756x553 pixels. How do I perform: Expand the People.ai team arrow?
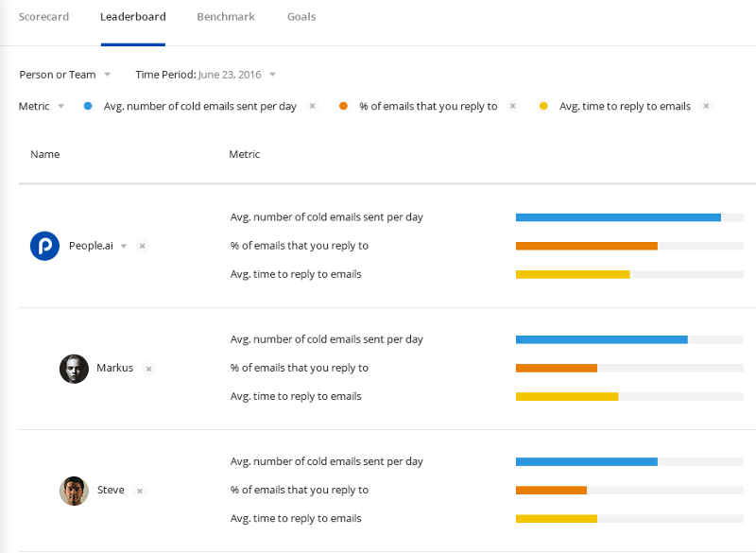point(124,246)
